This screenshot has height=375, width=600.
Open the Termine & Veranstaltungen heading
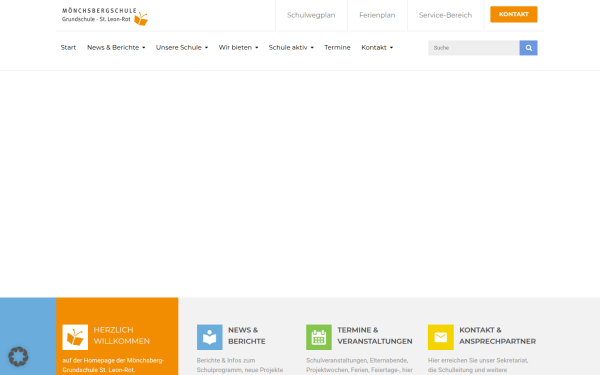pyautogui.click(x=375, y=336)
